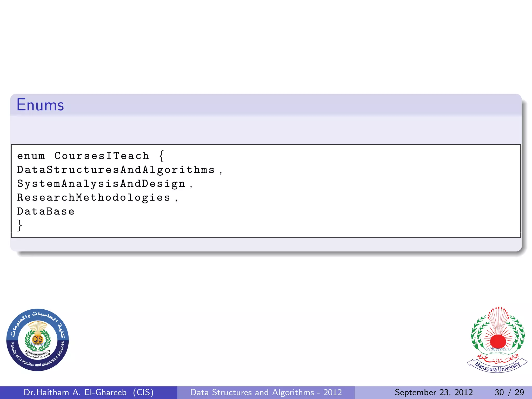Click the SystemAnalysisAndDesign enum value

(101, 184)
